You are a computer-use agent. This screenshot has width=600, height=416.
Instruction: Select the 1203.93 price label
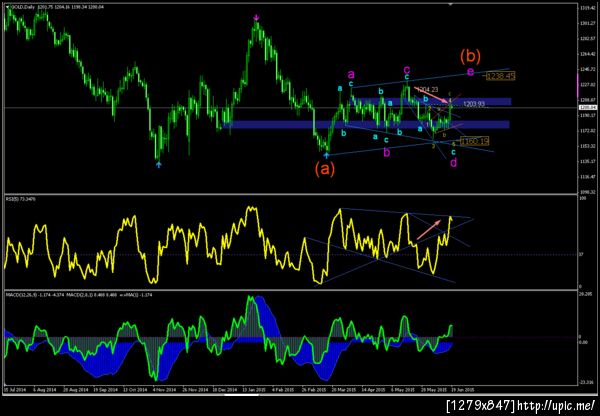(474, 104)
